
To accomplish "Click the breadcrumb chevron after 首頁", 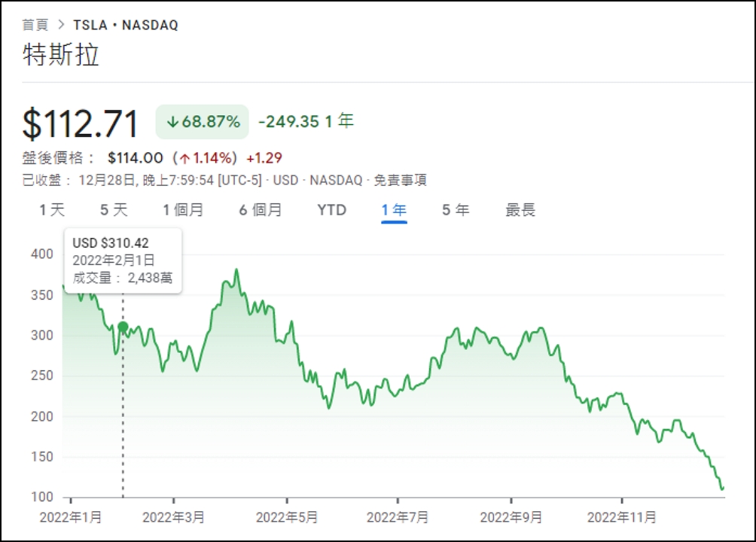I will point(61,25).
